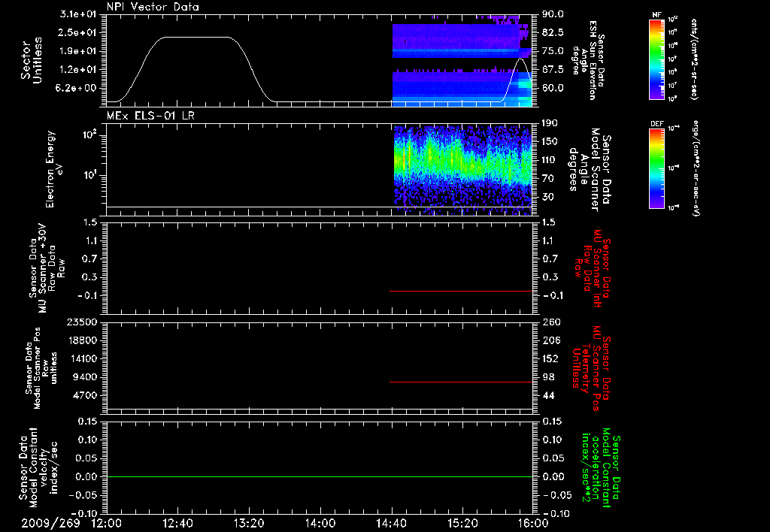Click the 'ESH Sun Elevation Angle' axis title
Viewport: 770px width, 532px height.
(588, 60)
